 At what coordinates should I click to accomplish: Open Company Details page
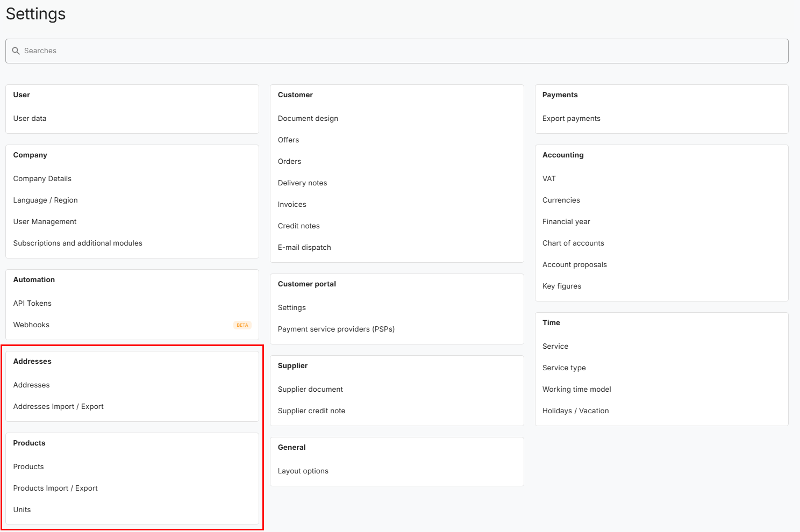click(x=42, y=179)
